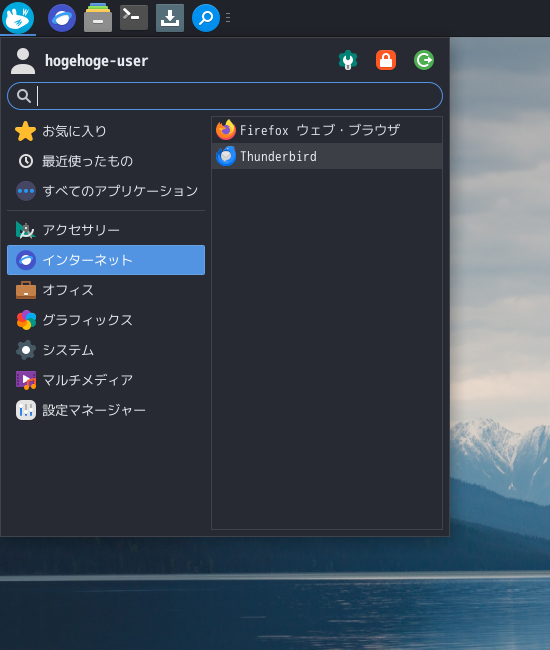Click the magnifier icon in search field

(24, 96)
